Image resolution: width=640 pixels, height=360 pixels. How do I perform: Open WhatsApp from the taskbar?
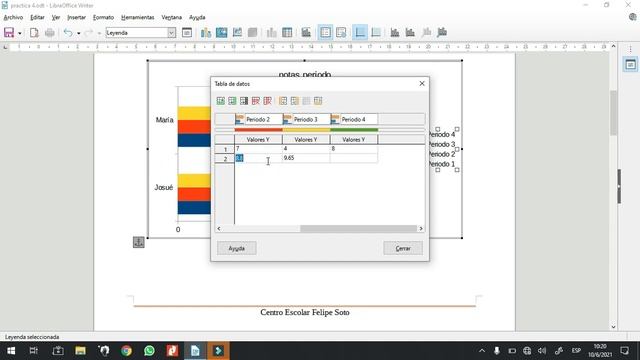[x=149, y=351]
